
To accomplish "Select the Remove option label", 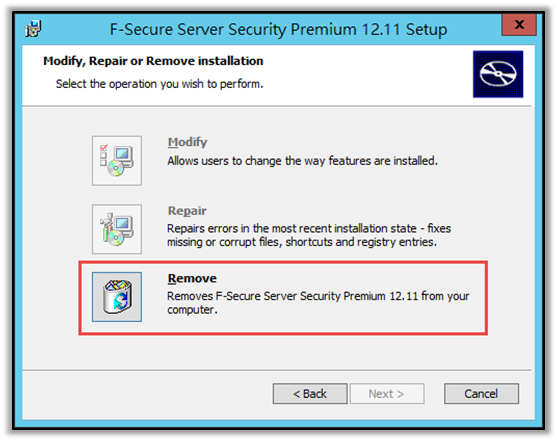I will click(x=192, y=278).
